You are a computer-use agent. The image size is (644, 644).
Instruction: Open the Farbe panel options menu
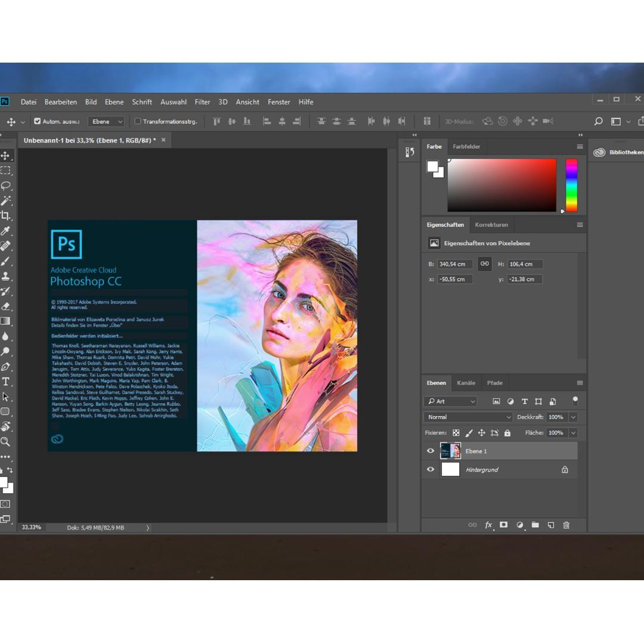[x=580, y=147]
